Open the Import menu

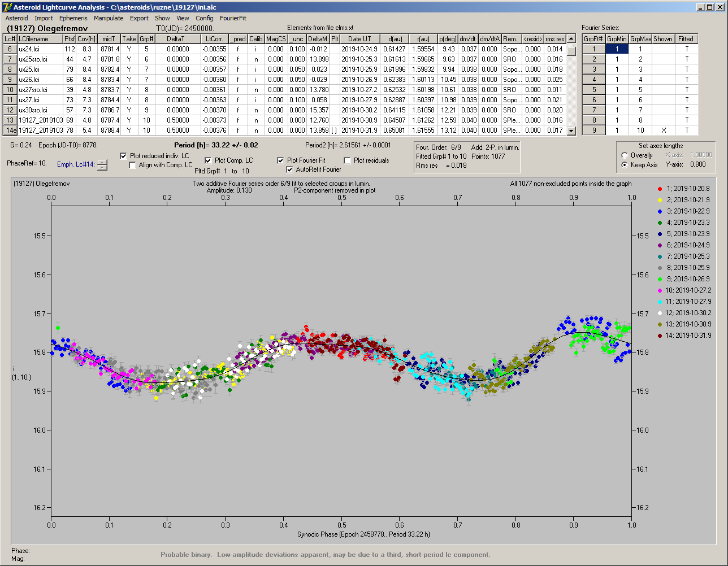(x=44, y=18)
